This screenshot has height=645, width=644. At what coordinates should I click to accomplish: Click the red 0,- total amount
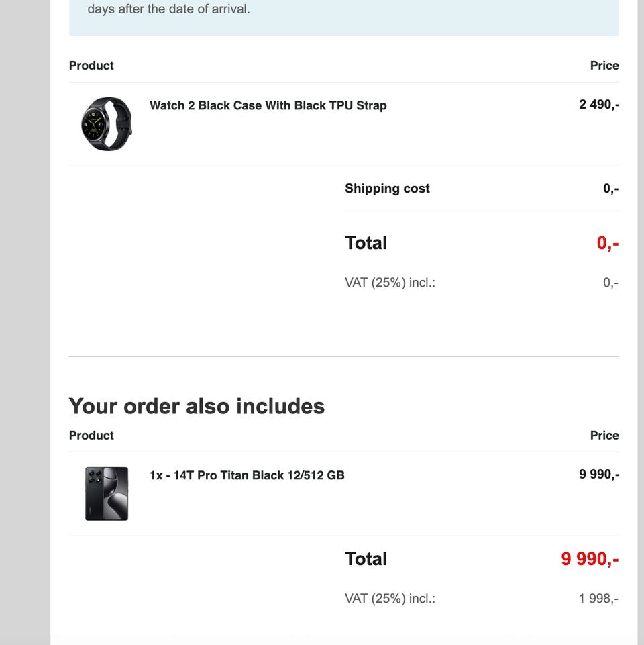(x=607, y=243)
